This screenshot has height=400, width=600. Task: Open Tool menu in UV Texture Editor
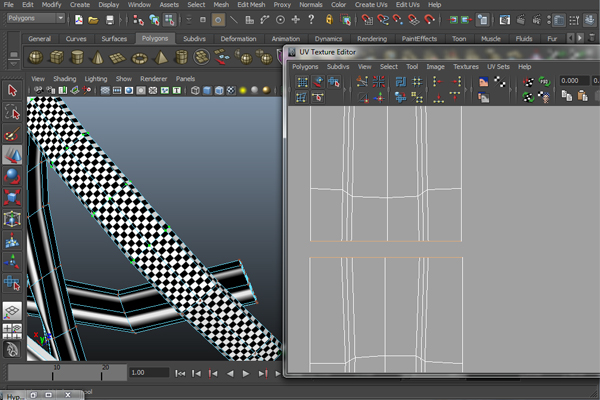tap(412, 67)
